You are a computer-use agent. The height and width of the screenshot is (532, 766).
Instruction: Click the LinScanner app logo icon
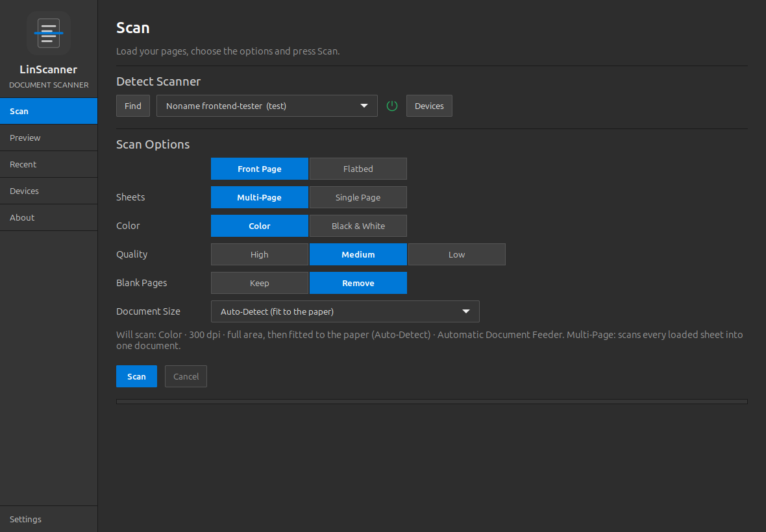(x=49, y=33)
